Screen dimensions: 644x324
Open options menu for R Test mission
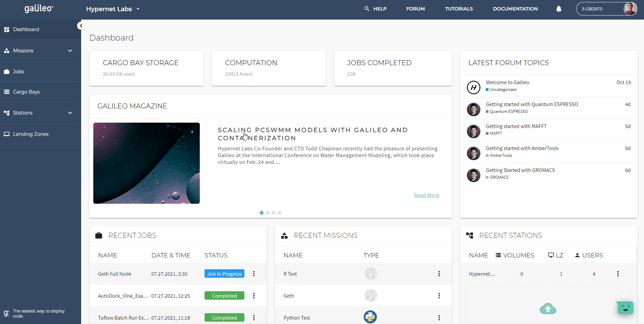click(439, 274)
